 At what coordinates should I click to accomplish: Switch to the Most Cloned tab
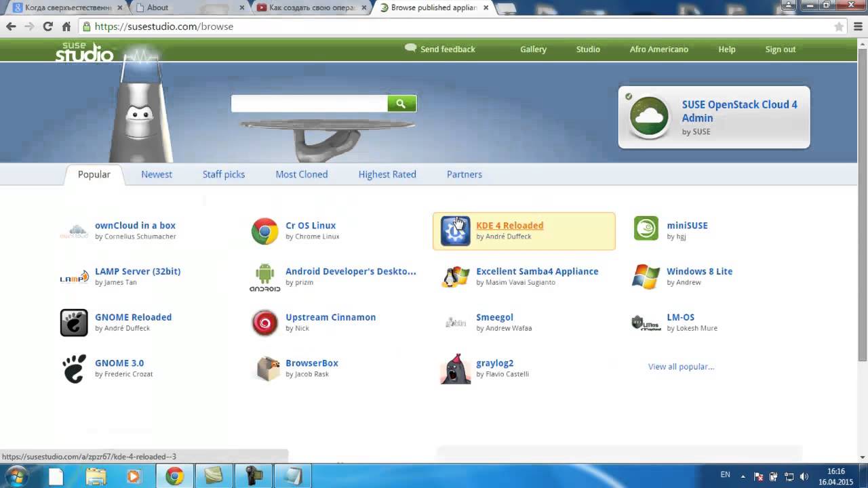[x=302, y=174]
